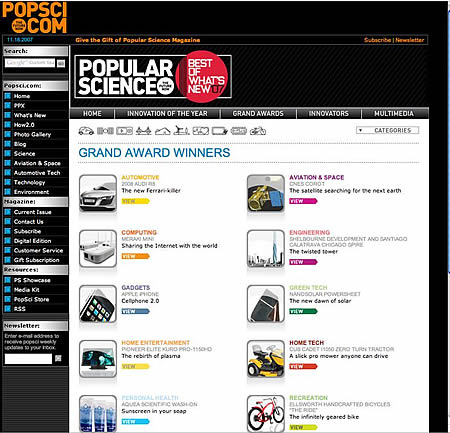450x433 pixels.
Task: Open Blog in the sidebar
Action: click(x=20, y=144)
